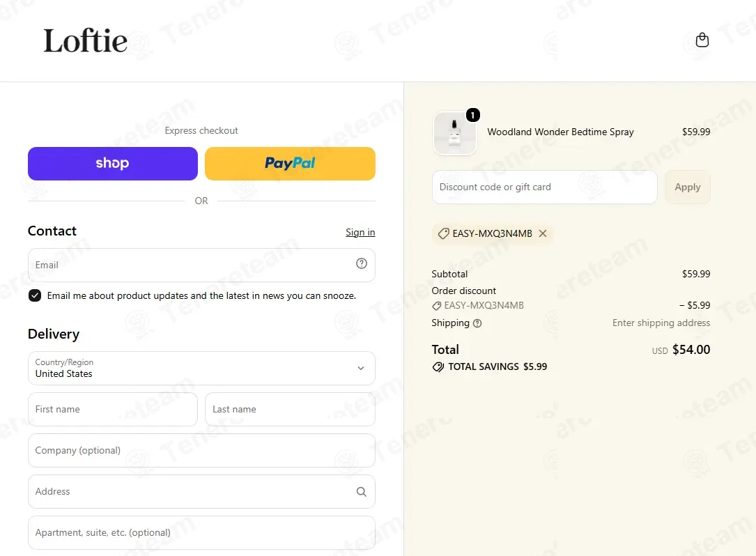This screenshot has width=756, height=556.
Task: Uncheck the email product updates checkbox
Action: [35, 295]
